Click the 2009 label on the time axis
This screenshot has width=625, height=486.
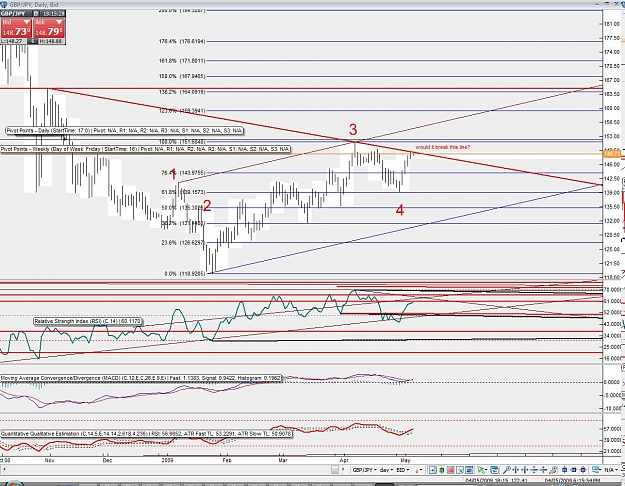click(x=167, y=460)
